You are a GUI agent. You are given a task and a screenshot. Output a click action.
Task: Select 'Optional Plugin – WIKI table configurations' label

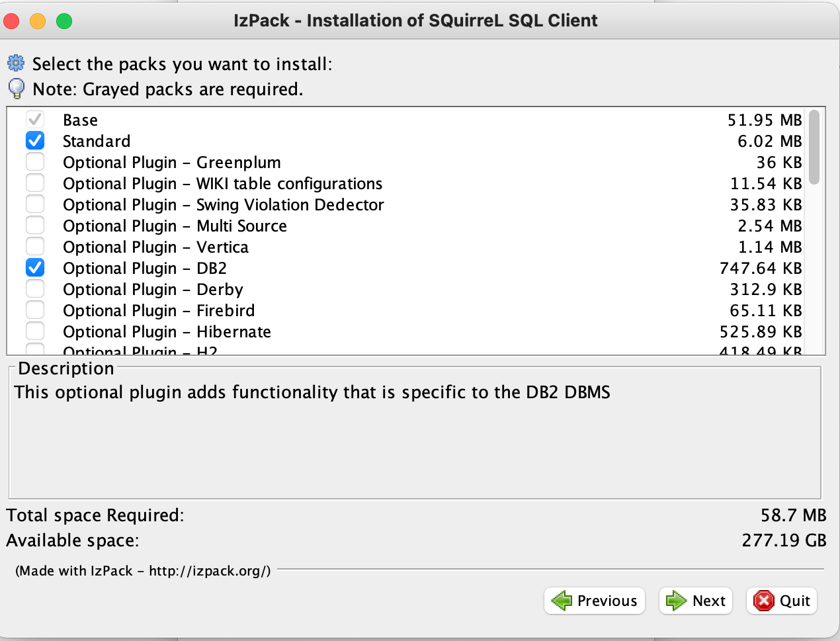(223, 184)
